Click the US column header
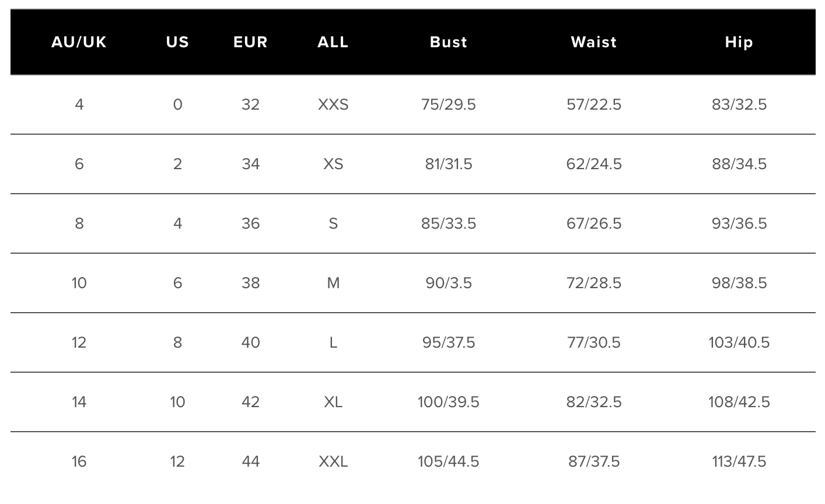The image size is (825, 504). pos(177,42)
